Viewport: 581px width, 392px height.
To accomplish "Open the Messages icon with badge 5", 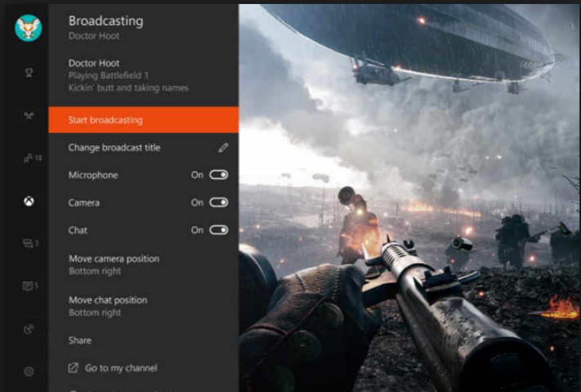I will pos(29,286).
